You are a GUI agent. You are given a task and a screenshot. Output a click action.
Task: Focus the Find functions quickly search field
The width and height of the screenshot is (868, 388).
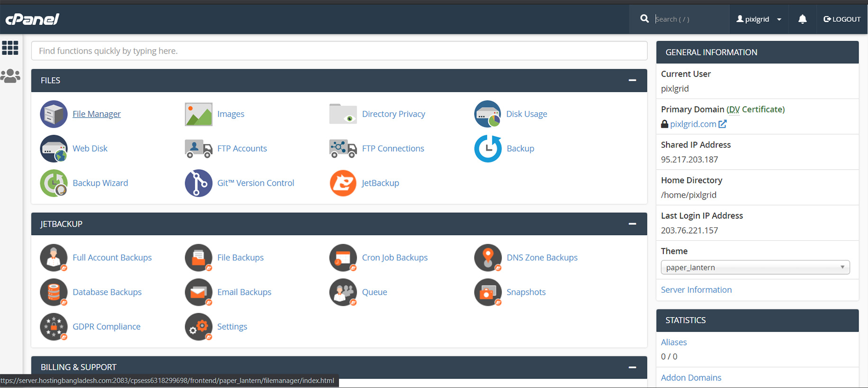point(339,51)
